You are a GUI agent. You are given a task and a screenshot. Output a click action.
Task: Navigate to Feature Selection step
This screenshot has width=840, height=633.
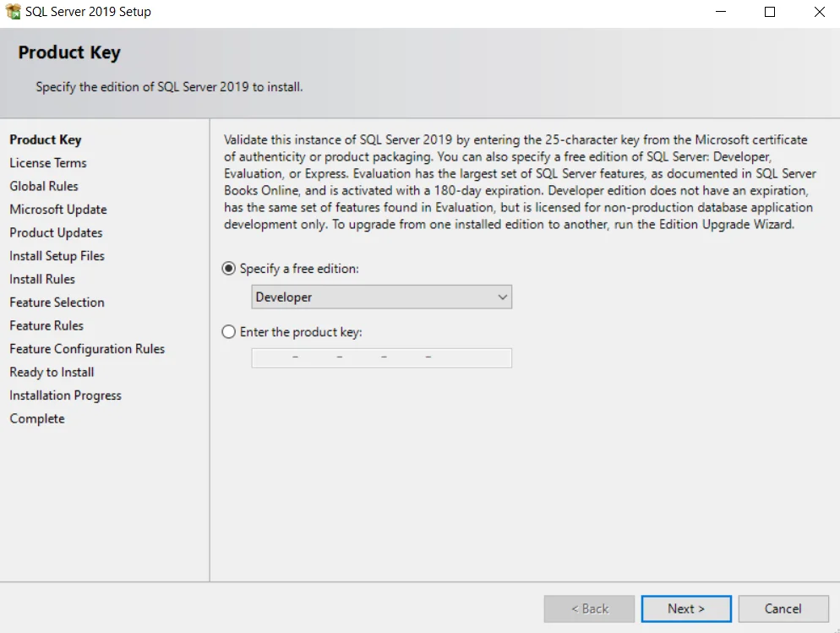(x=57, y=303)
